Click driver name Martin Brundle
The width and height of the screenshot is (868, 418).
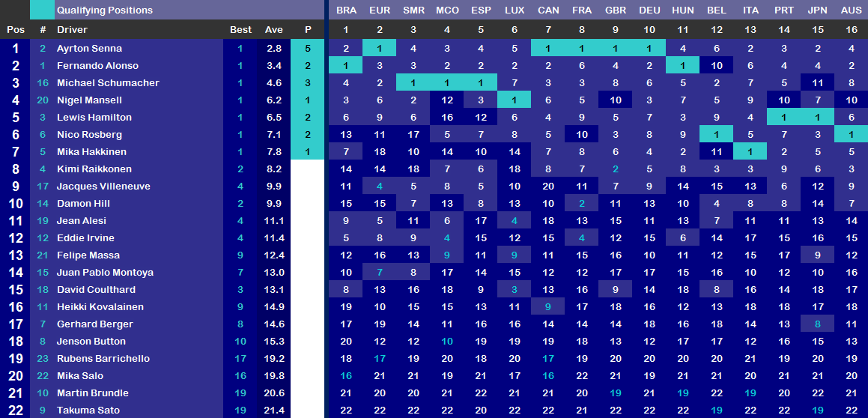pyautogui.click(x=92, y=393)
